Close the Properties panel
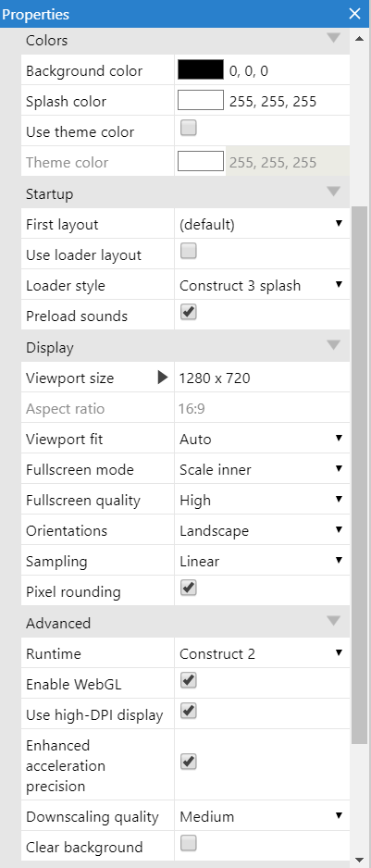The width and height of the screenshot is (371, 868). (x=354, y=14)
